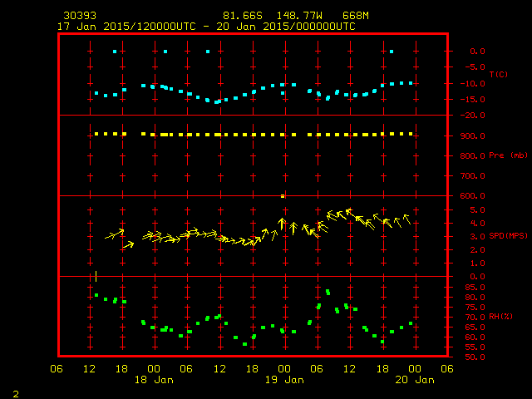Click the 900.0 pressure tick value
This screenshot has width=532, height=399.
coord(473,136)
